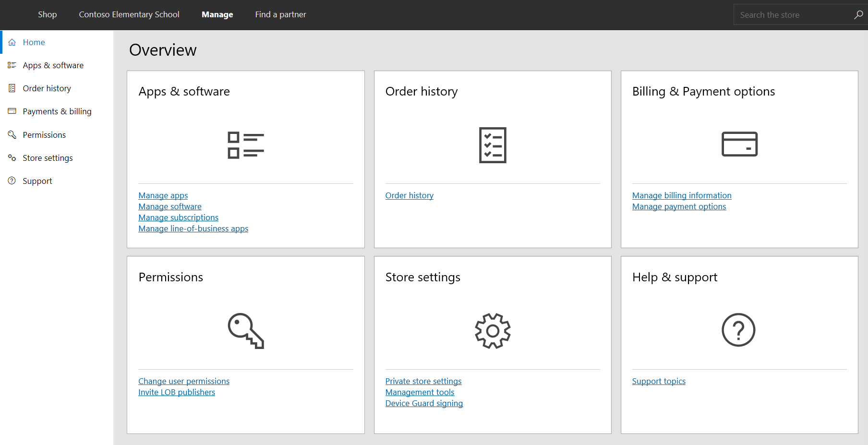Image resolution: width=868 pixels, height=445 pixels.
Task: Click the Permissions card heading
Action: pos(171,277)
